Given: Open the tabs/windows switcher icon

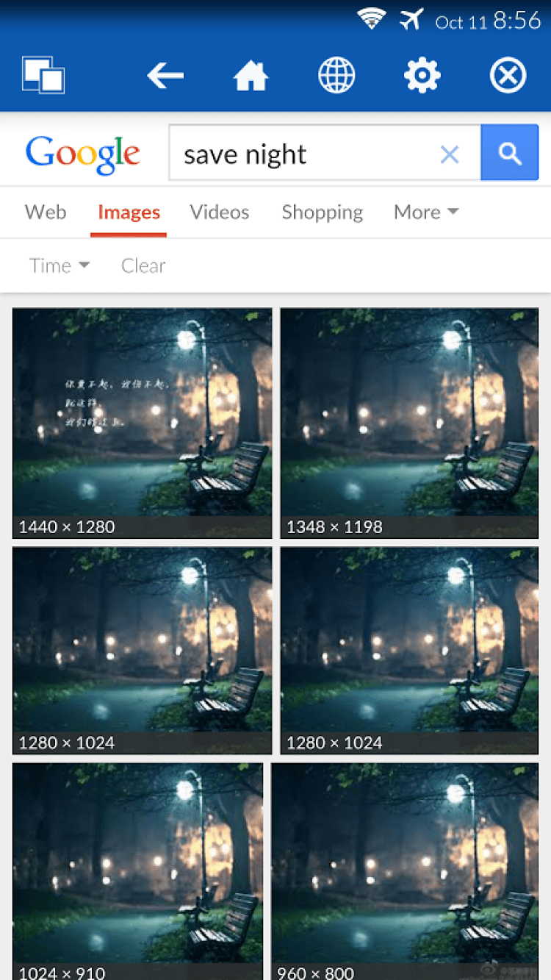Looking at the screenshot, I should pyautogui.click(x=43, y=75).
